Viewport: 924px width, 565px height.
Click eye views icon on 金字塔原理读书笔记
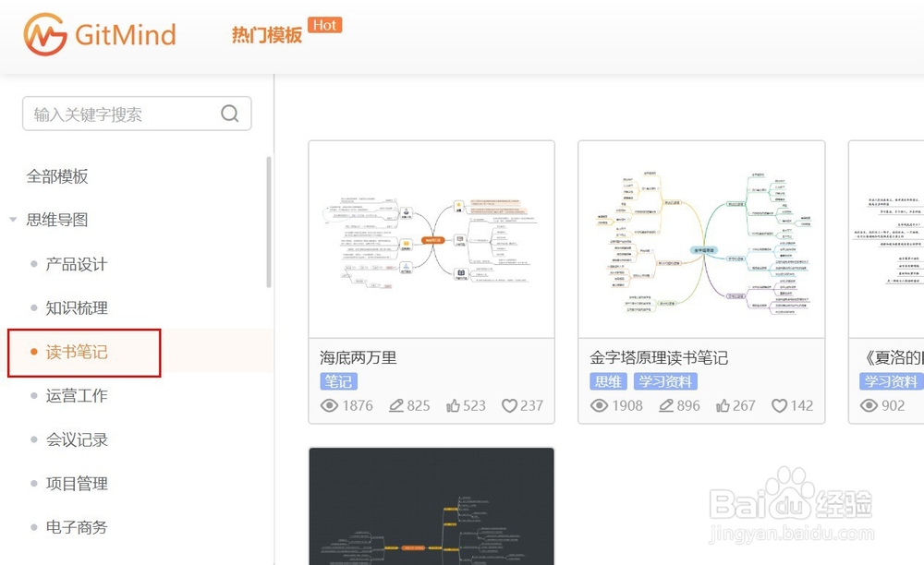(600, 405)
